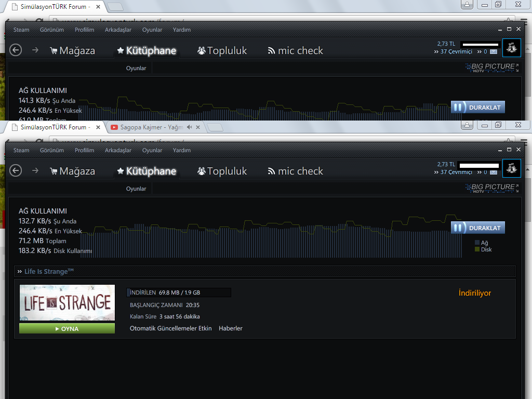
Task: Click DURAKLAT beside the 141.3 KB/s graph
Action: coord(478,107)
